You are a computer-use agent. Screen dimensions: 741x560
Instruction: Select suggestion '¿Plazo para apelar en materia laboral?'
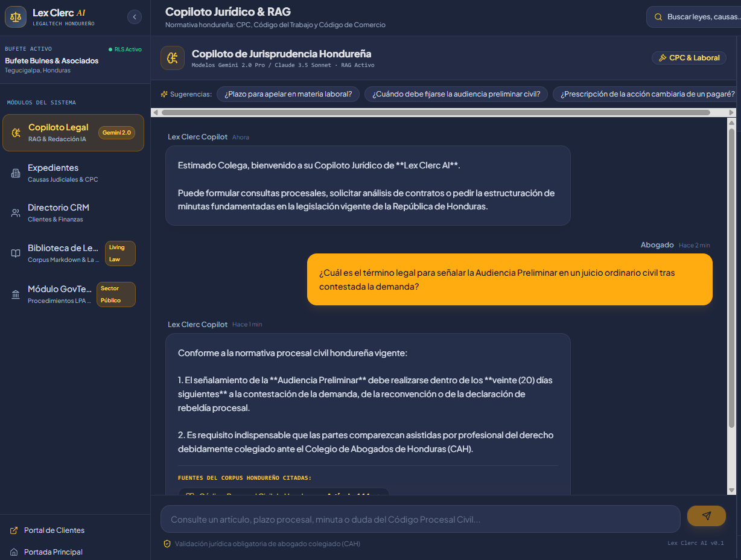click(288, 94)
